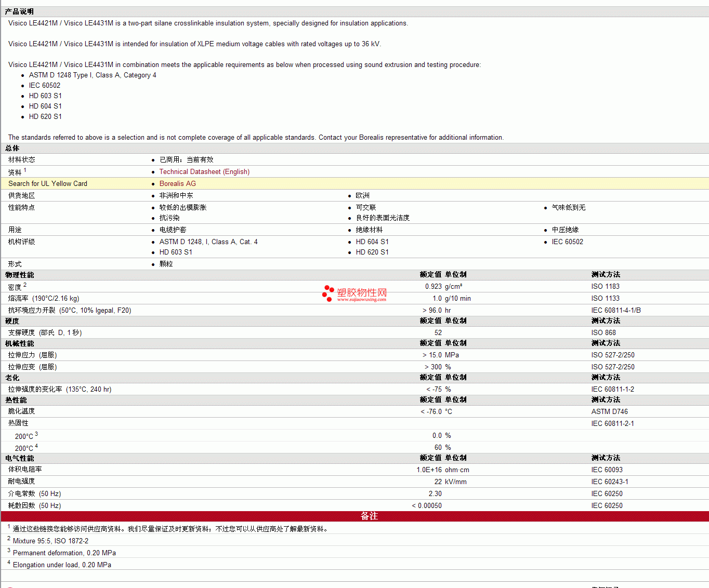Select the 总体 section header
709x588 pixels.
point(12,149)
